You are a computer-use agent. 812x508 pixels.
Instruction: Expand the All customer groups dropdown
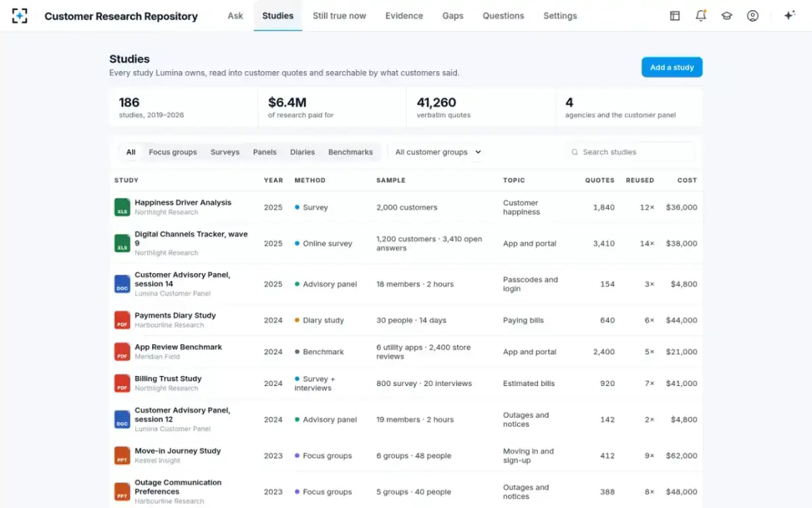[x=438, y=152]
